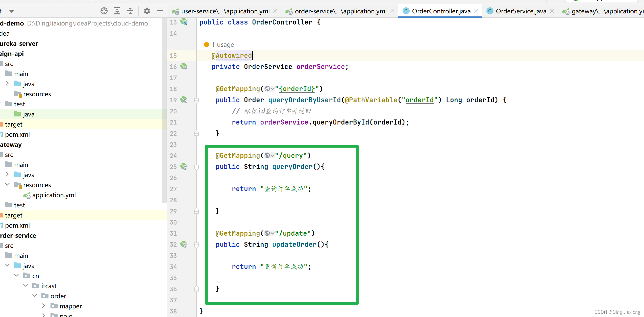Open the project view mode dropdown arrow
This screenshot has width=644, height=317.
tap(11, 11)
